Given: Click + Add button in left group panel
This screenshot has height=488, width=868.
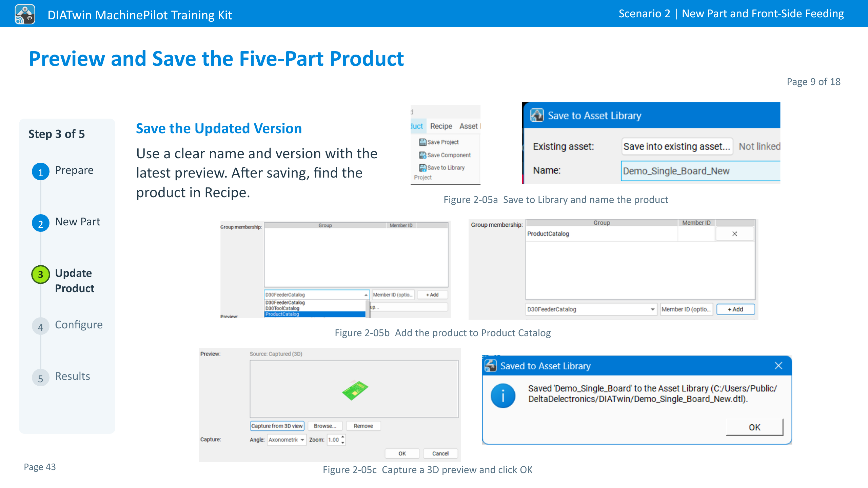Looking at the screenshot, I should [432, 295].
